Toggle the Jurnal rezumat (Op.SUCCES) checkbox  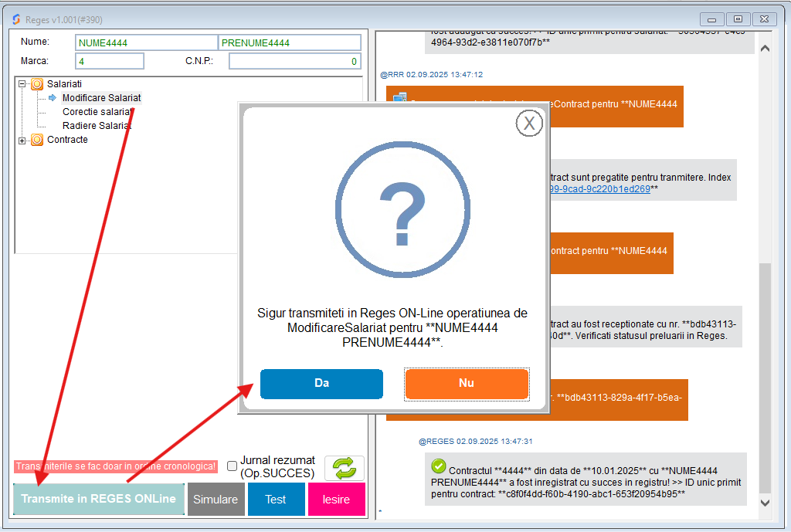click(232, 466)
